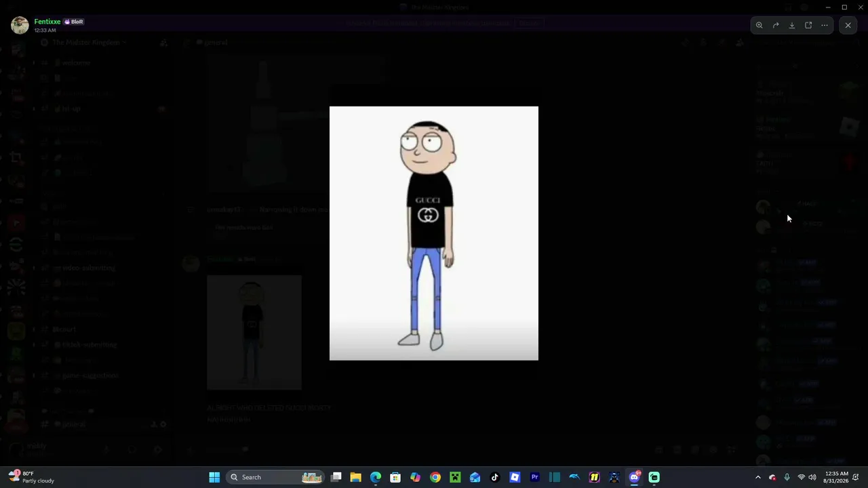Launch Minecraft from the taskbar
The height and width of the screenshot is (488, 868).
tap(455, 477)
